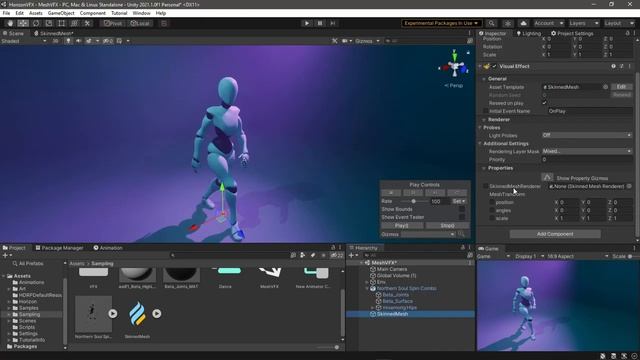Screen dimensions: 640x360
Task: Select the Scale tool in the toolbar
Action: [x=49, y=23]
